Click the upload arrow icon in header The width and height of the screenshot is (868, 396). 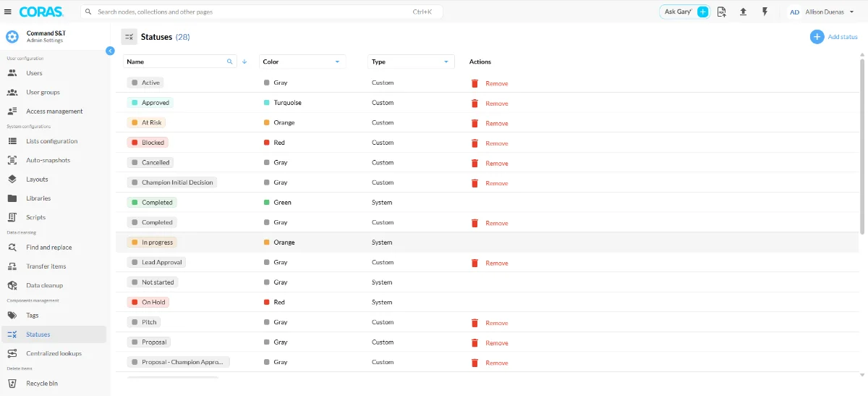(743, 12)
